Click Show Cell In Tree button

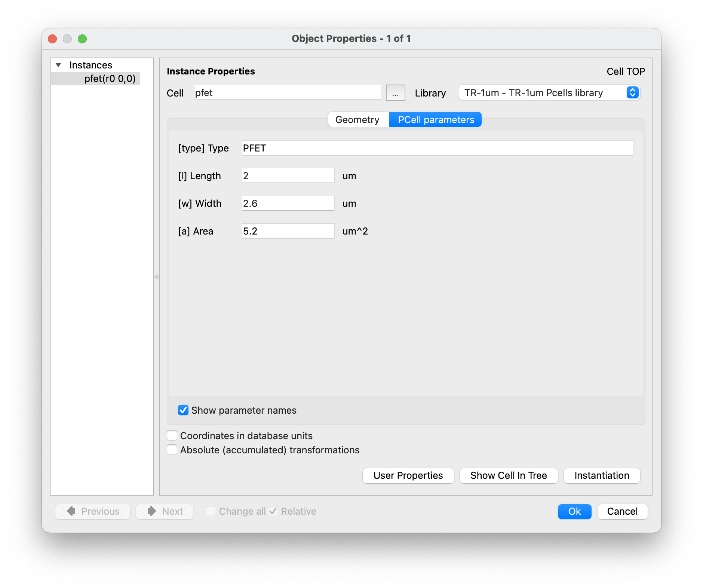509,475
